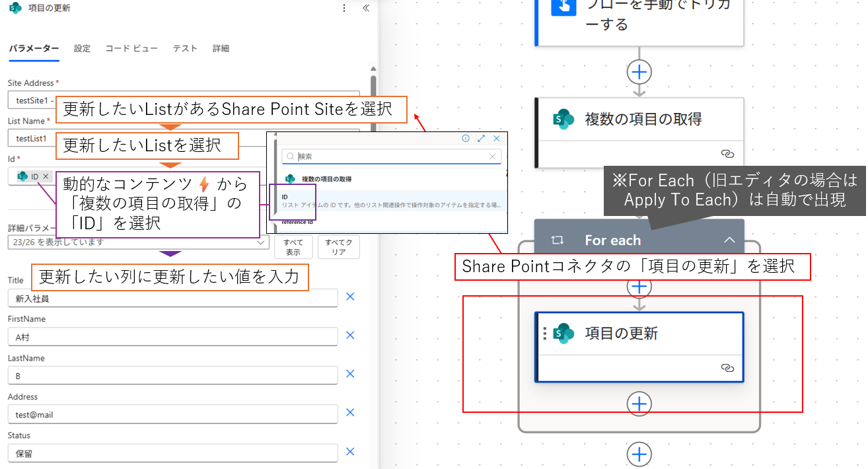Viewport: 868px width, 469px height.
Task: Open the three-dot menu in 項目の更新 header
Action: tap(344, 9)
